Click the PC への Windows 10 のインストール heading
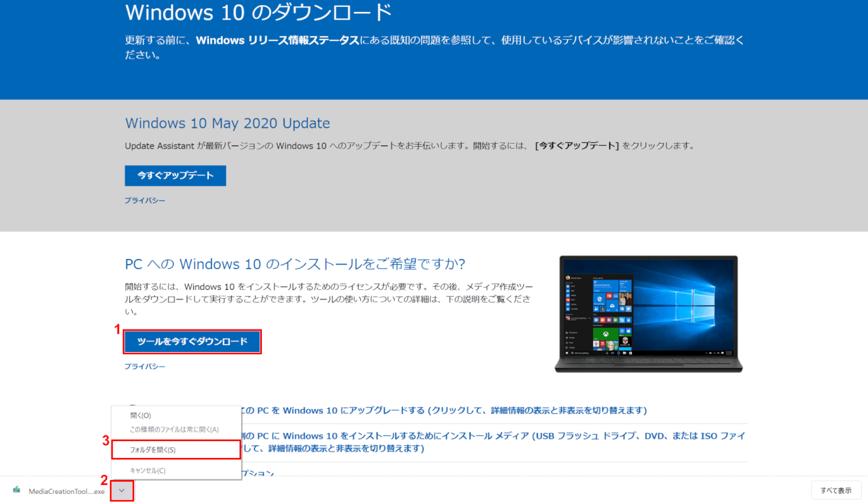The height and width of the screenshot is (504, 868). 295,263
